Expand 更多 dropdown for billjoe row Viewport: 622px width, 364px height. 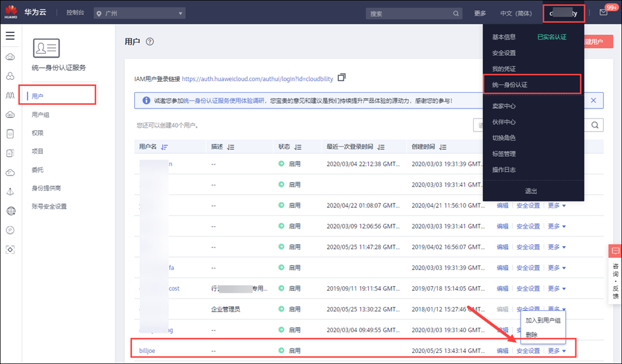[557, 351]
